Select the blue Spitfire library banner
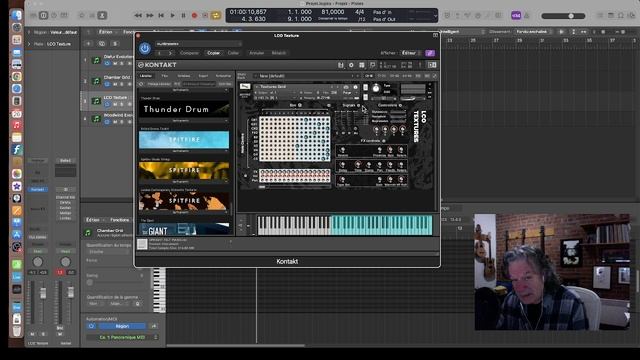 [184, 140]
